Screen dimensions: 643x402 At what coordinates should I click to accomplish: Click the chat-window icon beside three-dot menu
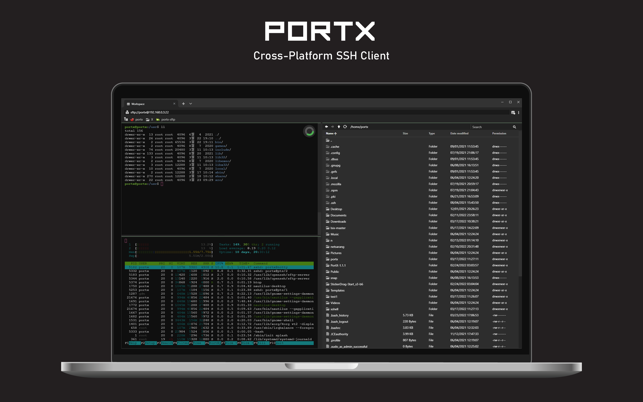(513, 112)
